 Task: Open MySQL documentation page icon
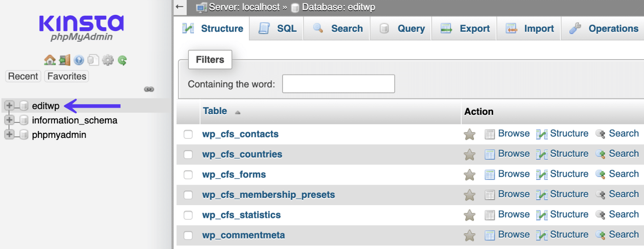coord(93,60)
